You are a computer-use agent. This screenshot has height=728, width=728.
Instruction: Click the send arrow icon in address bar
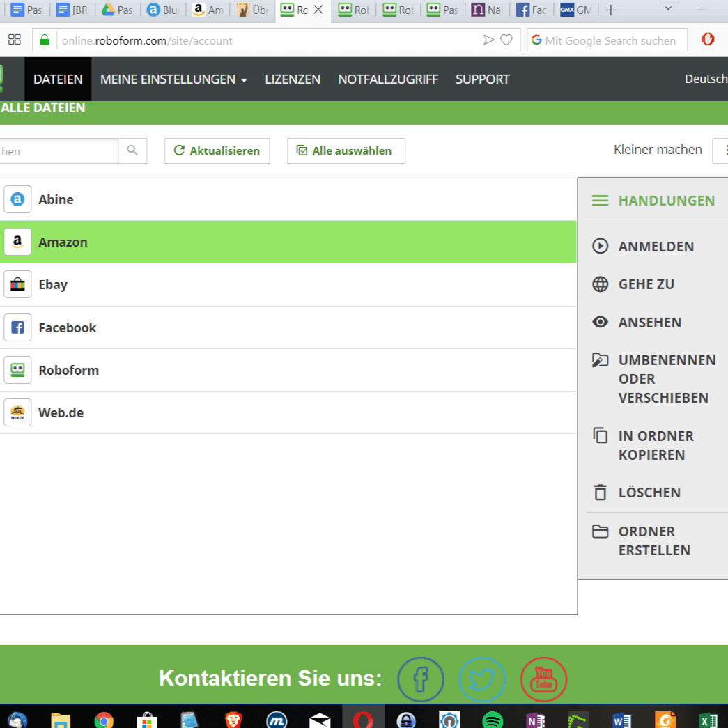point(488,40)
